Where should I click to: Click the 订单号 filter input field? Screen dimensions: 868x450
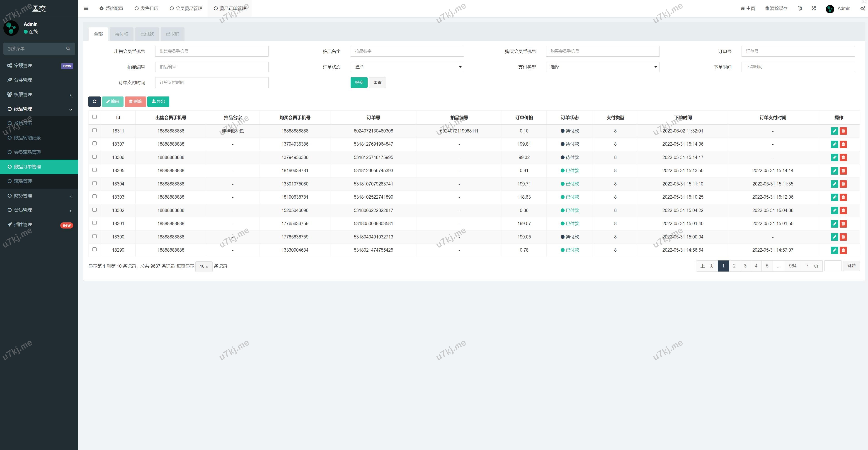tap(798, 51)
